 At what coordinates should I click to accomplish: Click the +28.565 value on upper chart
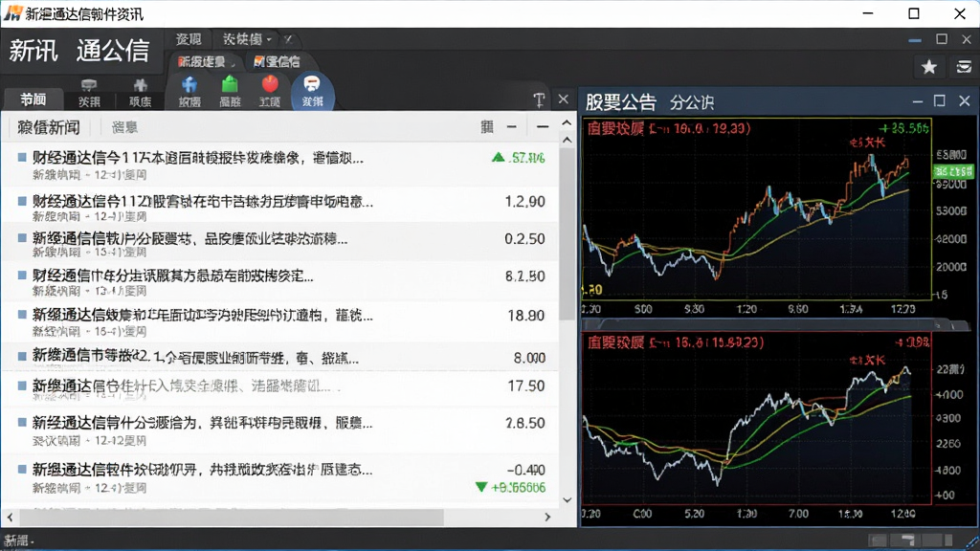903,128
